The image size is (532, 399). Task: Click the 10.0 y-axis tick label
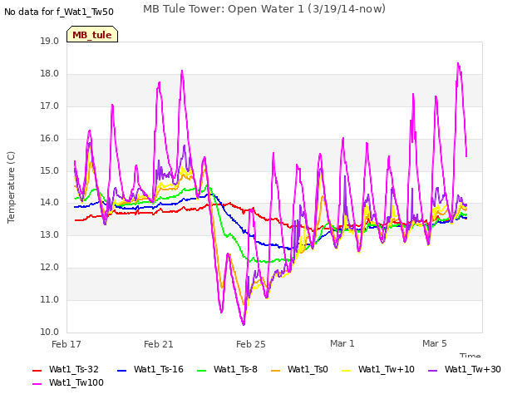click(x=50, y=332)
